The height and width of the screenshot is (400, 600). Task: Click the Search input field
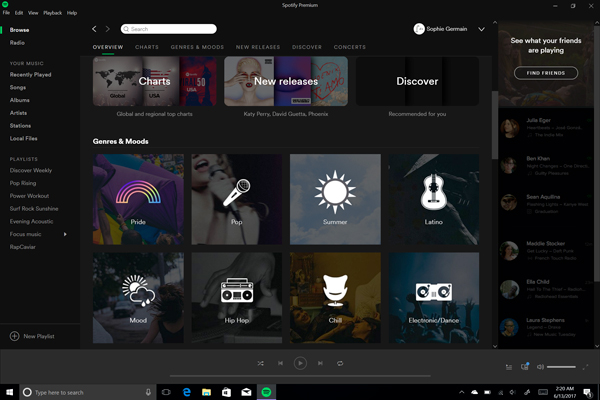tap(169, 29)
